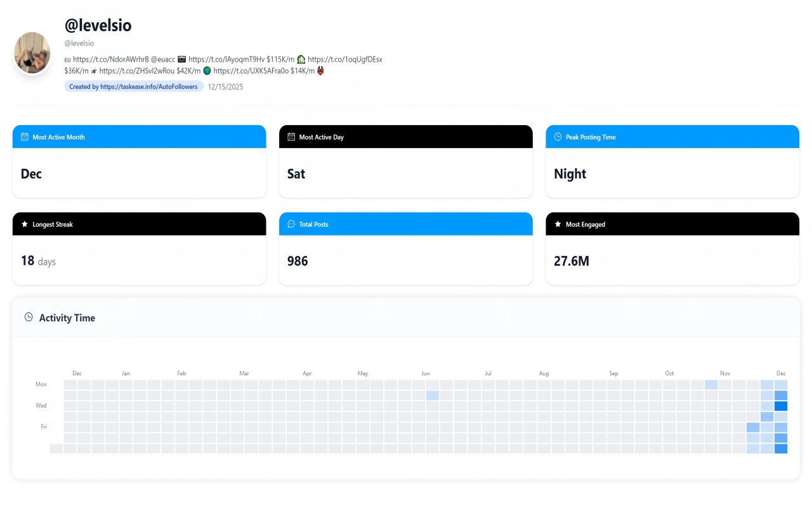Click the Total Posts card header
This screenshot has width=812, height=508.
[405, 224]
